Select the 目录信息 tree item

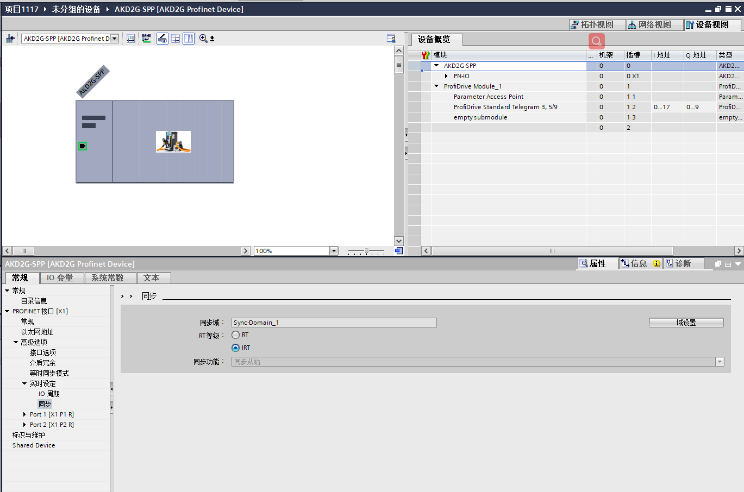click(x=34, y=301)
